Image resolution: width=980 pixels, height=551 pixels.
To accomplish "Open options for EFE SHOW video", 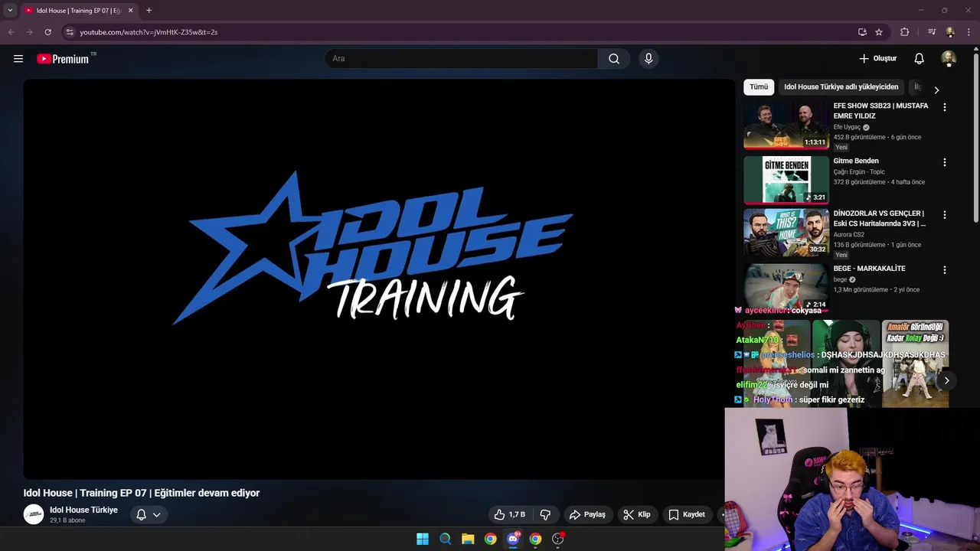I will 944,107.
